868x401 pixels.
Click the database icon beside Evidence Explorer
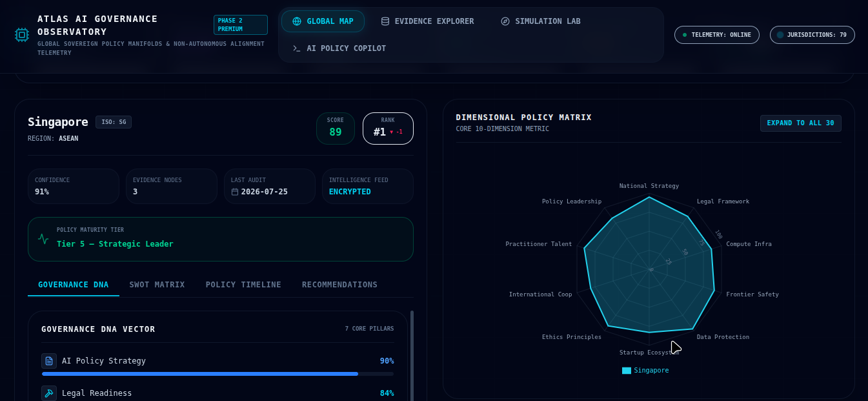[x=385, y=21]
